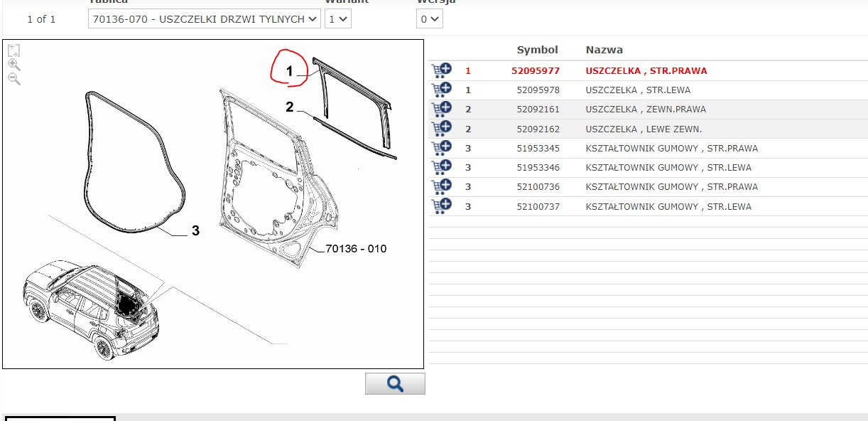Add part 52100737 to cart

click(x=441, y=206)
